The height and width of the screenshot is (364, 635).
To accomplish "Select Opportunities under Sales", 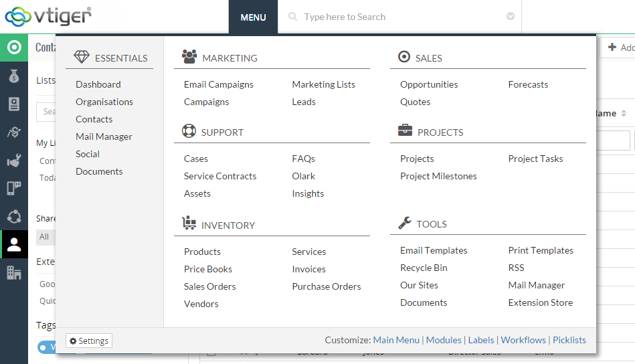I will click(429, 84).
